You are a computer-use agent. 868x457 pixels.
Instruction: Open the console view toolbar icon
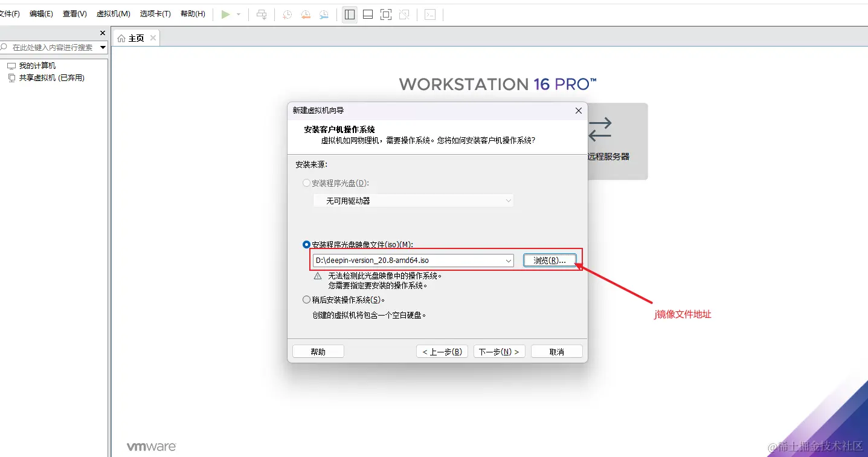pos(430,15)
